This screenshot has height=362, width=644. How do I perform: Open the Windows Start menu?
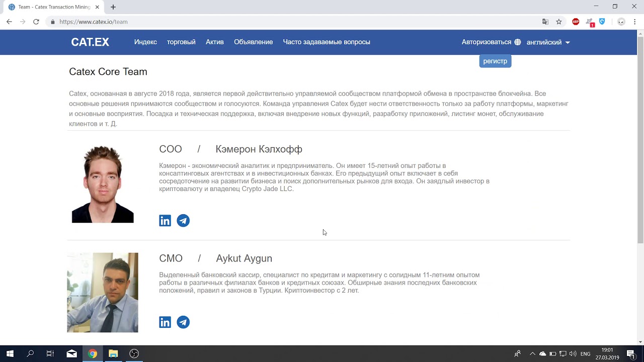point(10,353)
